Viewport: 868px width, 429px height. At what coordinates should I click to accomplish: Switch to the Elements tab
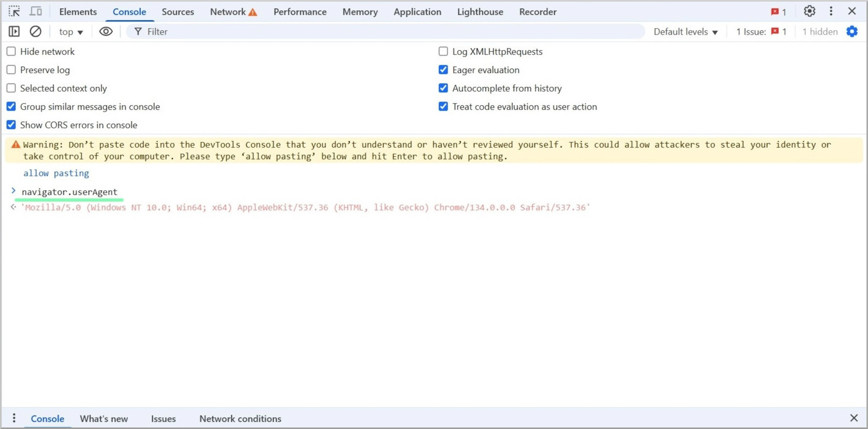[78, 12]
